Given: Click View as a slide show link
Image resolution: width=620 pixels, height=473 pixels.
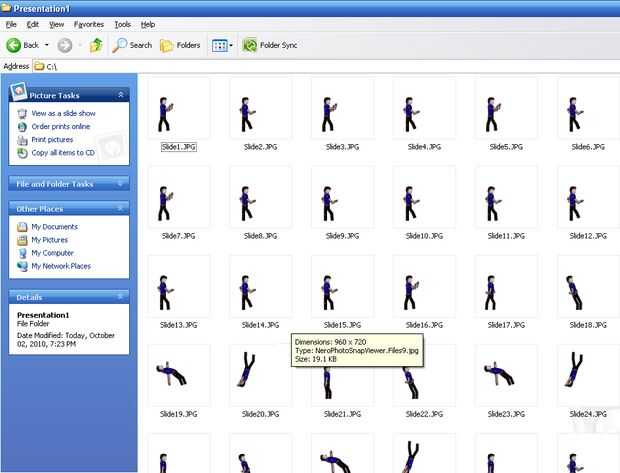Looking at the screenshot, I should (x=63, y=114).
